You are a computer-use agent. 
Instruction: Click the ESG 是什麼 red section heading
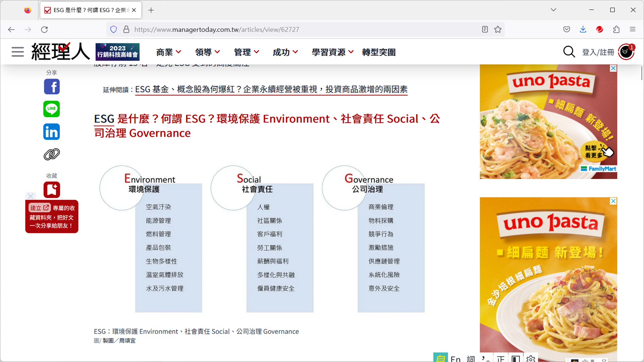(x=267, y=126)
